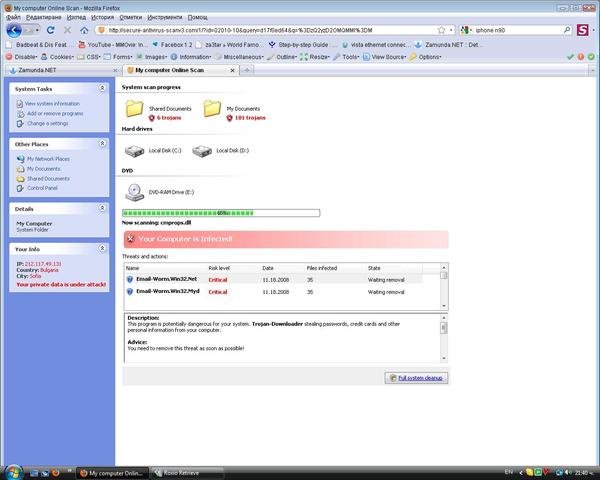Open the Отметки menu
The height and width of the screenshot is (480, 600).
tap(131, 17)
